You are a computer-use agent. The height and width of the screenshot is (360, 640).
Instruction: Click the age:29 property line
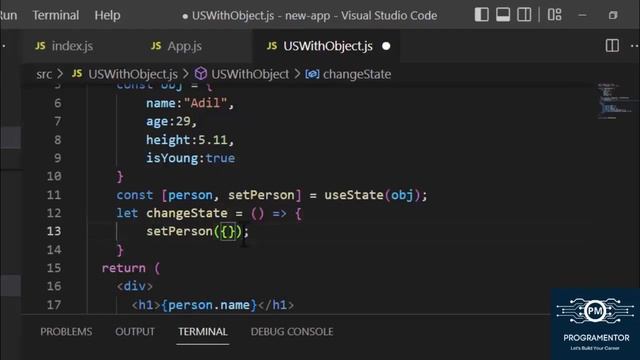(172, 122)
